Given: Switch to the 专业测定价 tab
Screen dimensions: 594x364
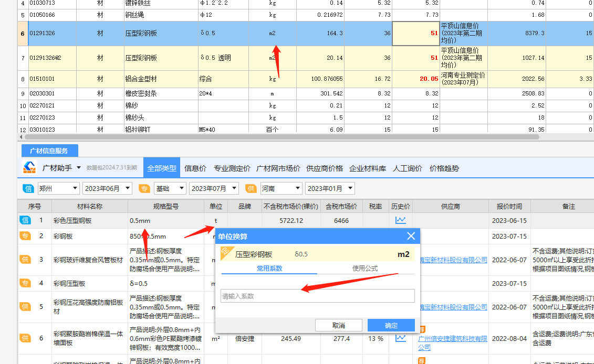Looking at the screenshot, I should coord(232,168).
